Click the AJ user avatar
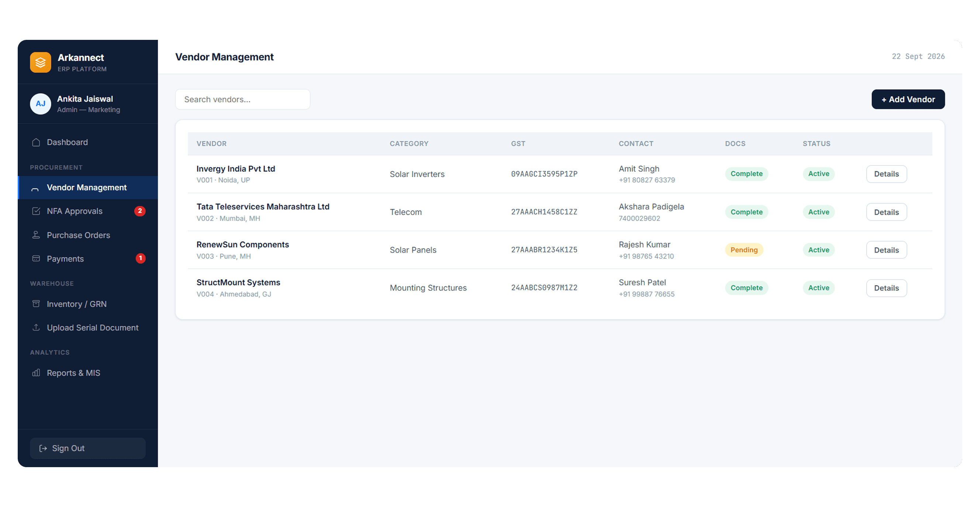Viewport: 980px width, 507px height. 40,104
